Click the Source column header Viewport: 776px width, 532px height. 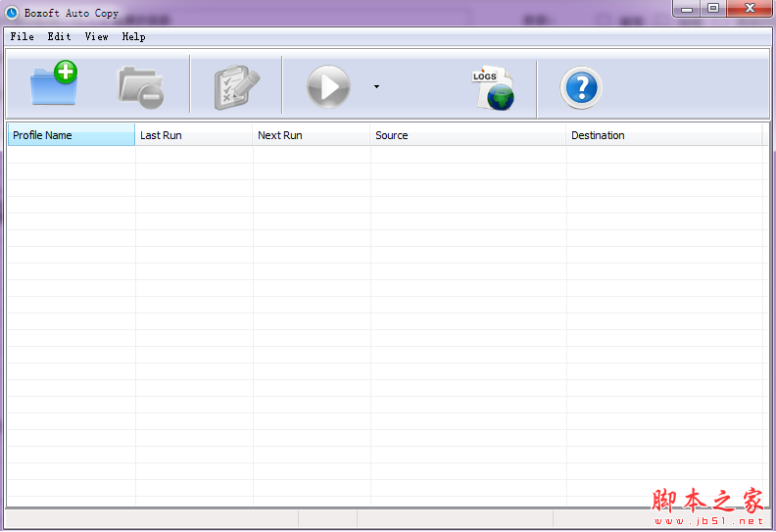click(467, 135)
